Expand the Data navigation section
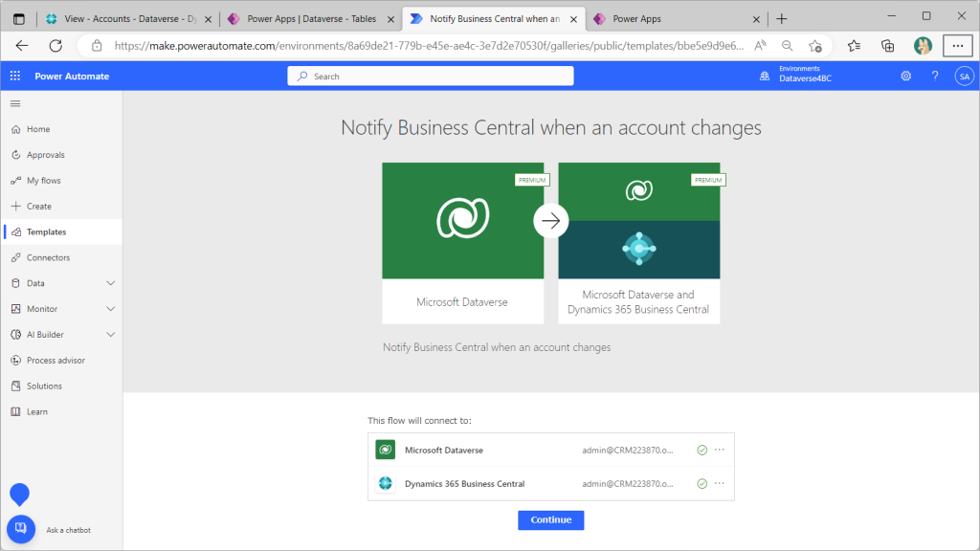Screen dimensions: 980x551 [x=111, y=283]
